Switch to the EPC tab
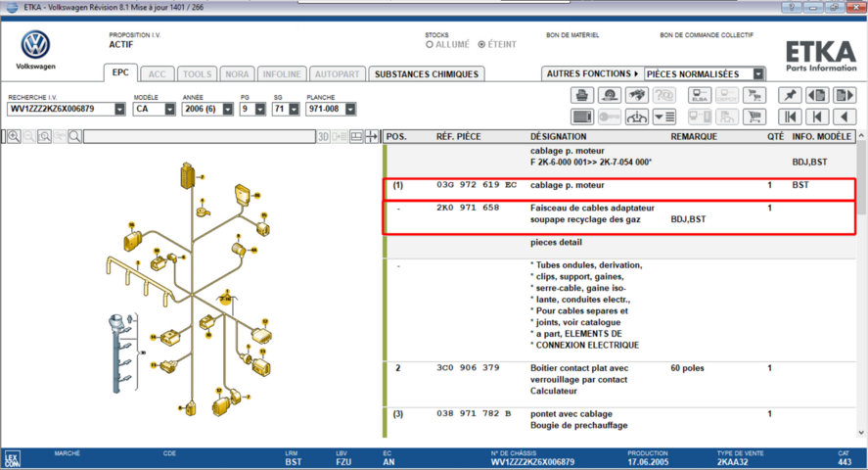The image size is (868, 470). pyautogui.click(x=120, y=72)
